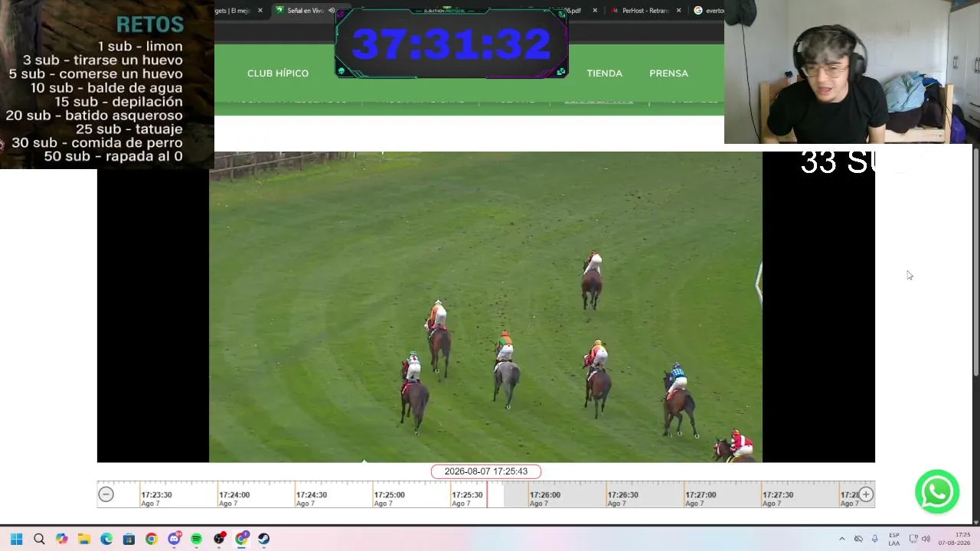The height and width of the screenshot is (551, 980).
Task: Click the '1 sub - limon' line
Action: (140, 46)
